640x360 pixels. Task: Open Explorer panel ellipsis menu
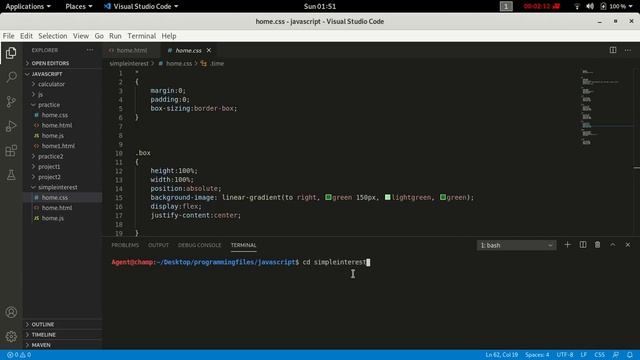pyautogui.click(x=90, y=50)
